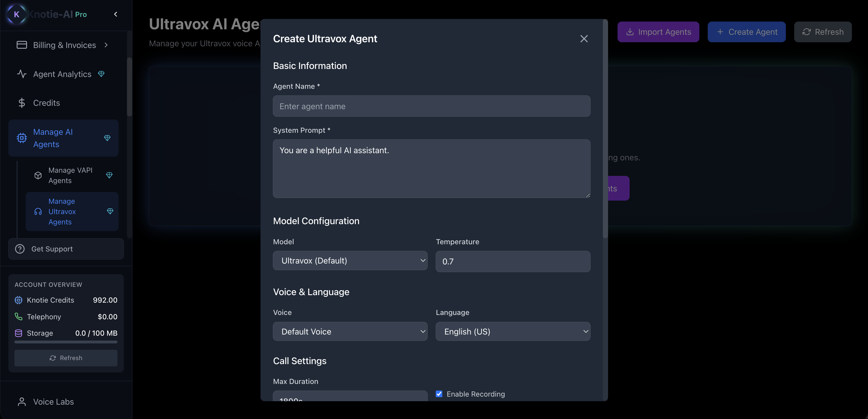Click the Import Agents button
Screen dimensions: 868x419
tap(658, 32)
